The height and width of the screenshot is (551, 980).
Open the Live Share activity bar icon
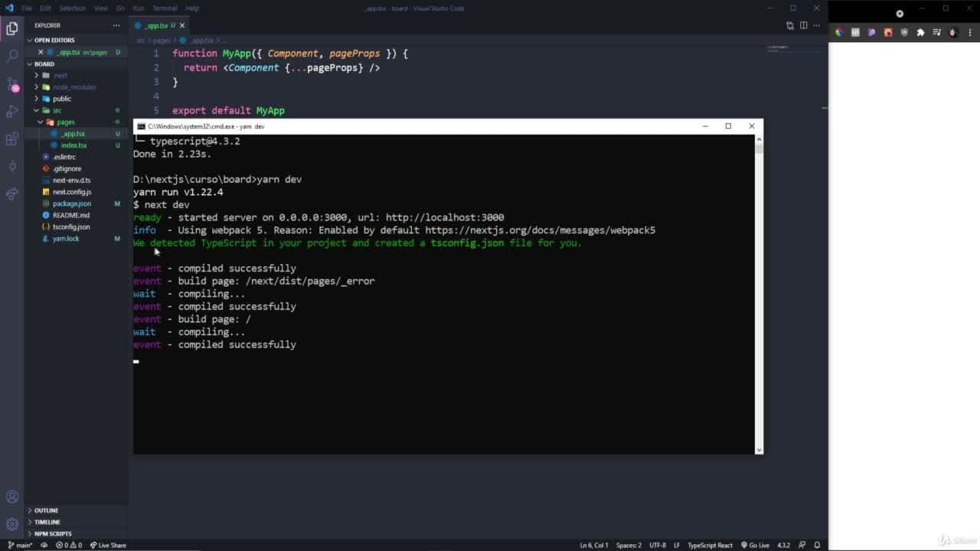11,194
